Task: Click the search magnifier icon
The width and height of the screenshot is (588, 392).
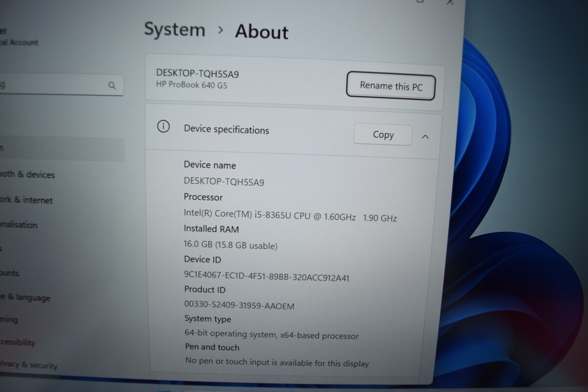Action: [112, 86]
